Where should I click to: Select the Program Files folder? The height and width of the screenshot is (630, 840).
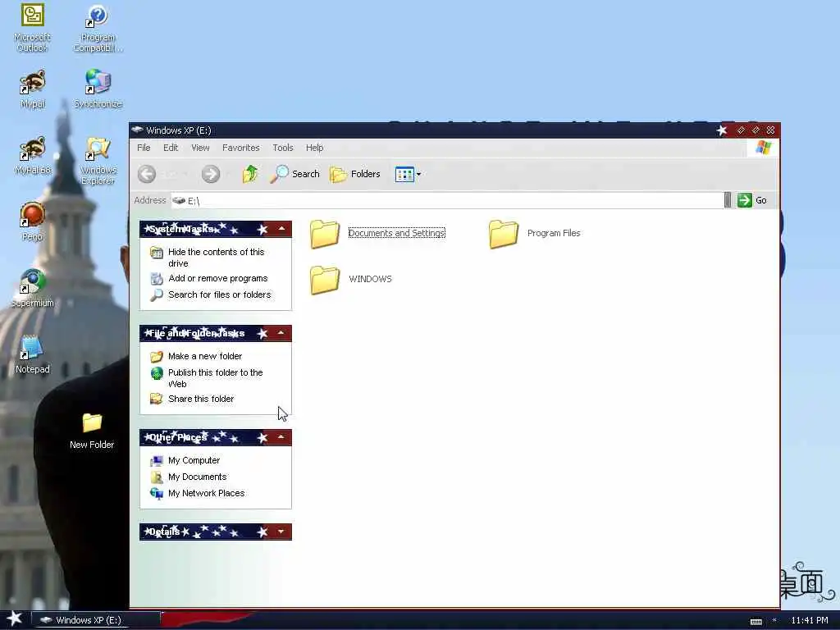(535, 234)
